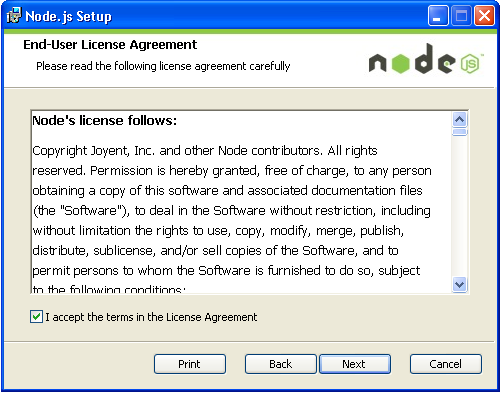This screenshot has height=393, width=501.
Task: Click the "Node.js Setup" title bar text
Action: point(68,16)
